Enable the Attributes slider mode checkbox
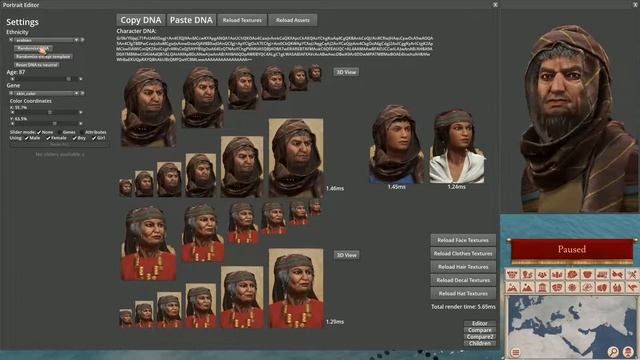This screenshot has height=360, width=640. 82,132
